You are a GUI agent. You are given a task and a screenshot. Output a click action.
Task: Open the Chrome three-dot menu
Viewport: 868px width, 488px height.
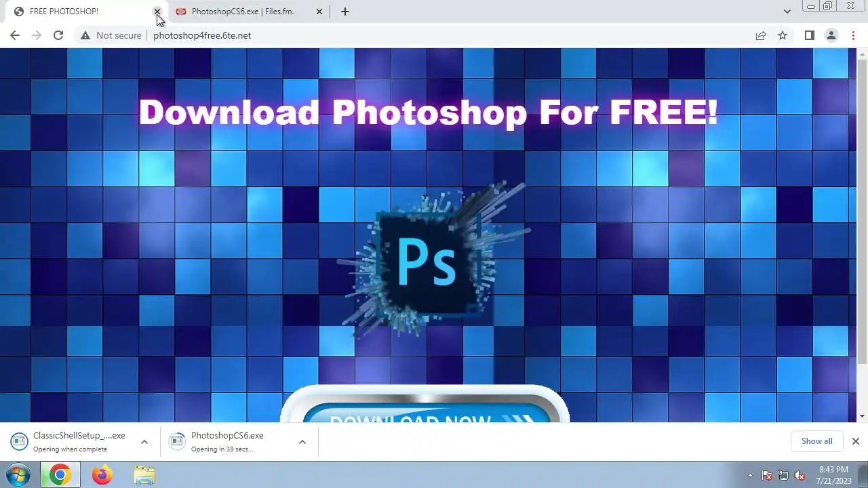click(x=853, y=35)
